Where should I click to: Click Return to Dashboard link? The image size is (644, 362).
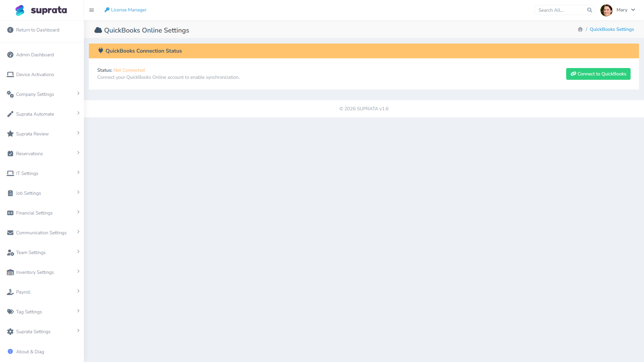click(x=42, y=30)
